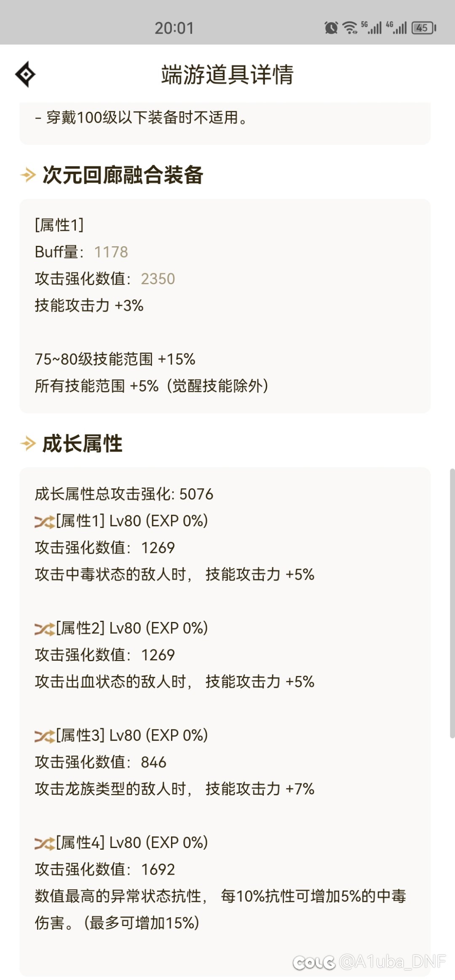The image size is (455, 980).
Task: Click the 攻击强化数值 value 2350
Action: [x=158, y=279]
